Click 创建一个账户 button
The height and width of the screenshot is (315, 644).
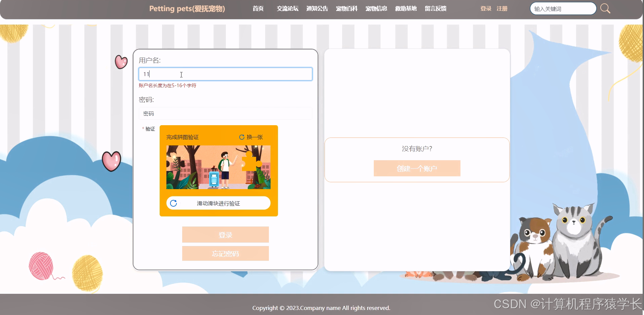(417, 168)
